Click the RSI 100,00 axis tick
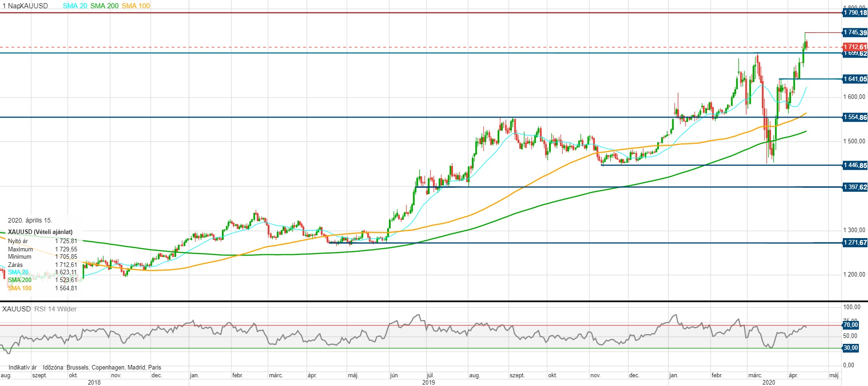This screenshot has width=868, height=386. 852,307
